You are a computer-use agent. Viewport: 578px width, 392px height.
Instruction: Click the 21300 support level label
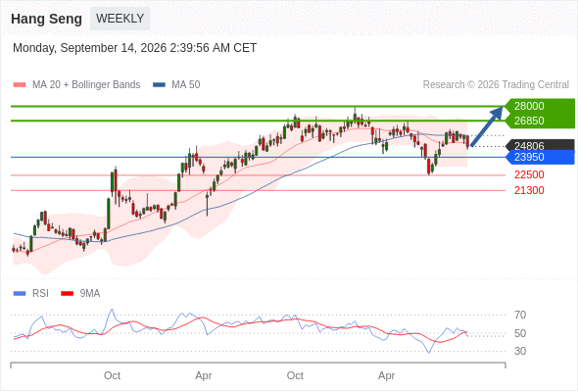click(x=529, y=190)
